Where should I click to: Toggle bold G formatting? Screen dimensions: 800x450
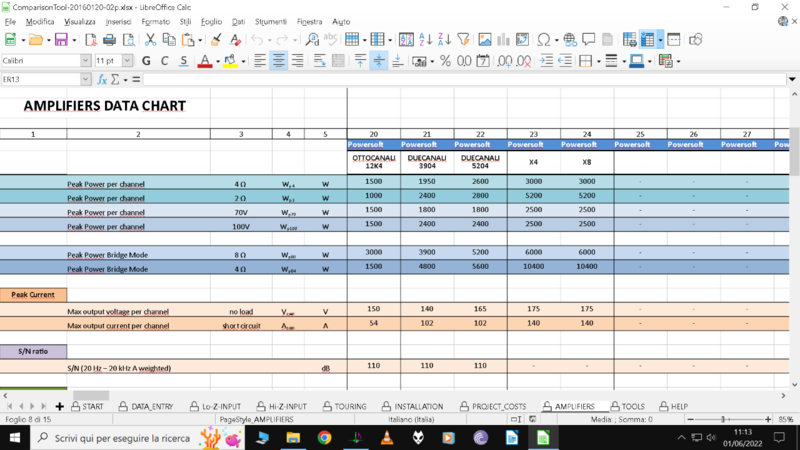(x=146, y=61)
